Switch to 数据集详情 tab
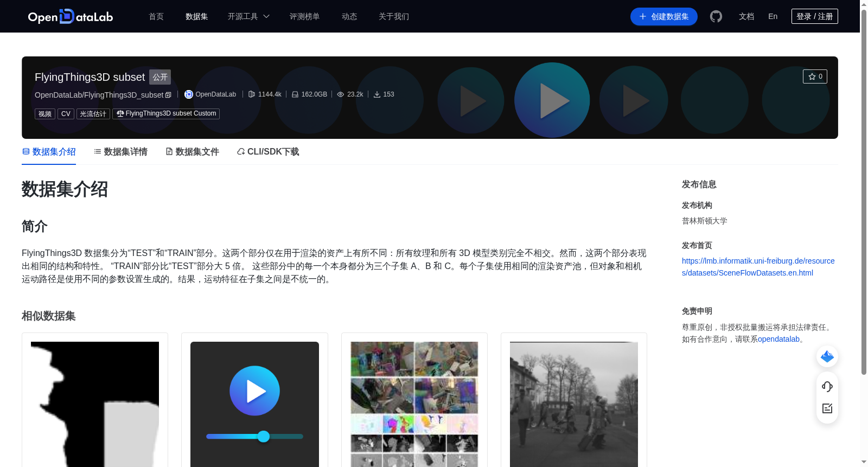868x467 pixels. click(x=120, y=152)
